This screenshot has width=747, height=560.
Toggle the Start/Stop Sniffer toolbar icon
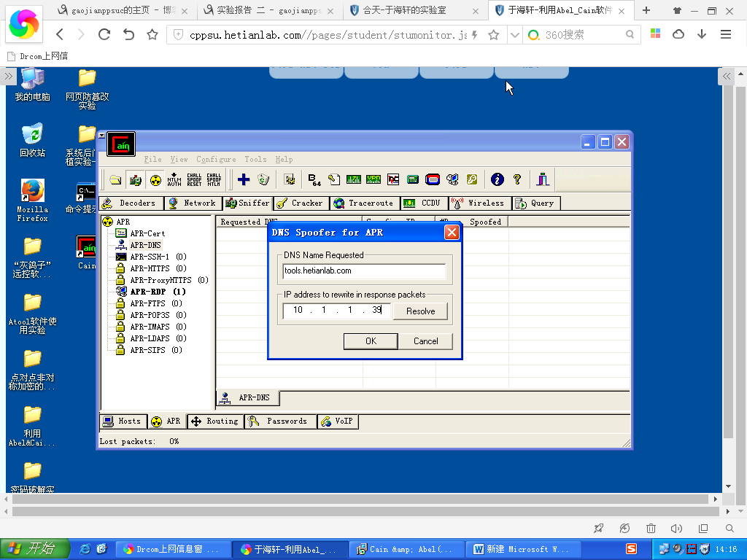(x=135, y=179)
